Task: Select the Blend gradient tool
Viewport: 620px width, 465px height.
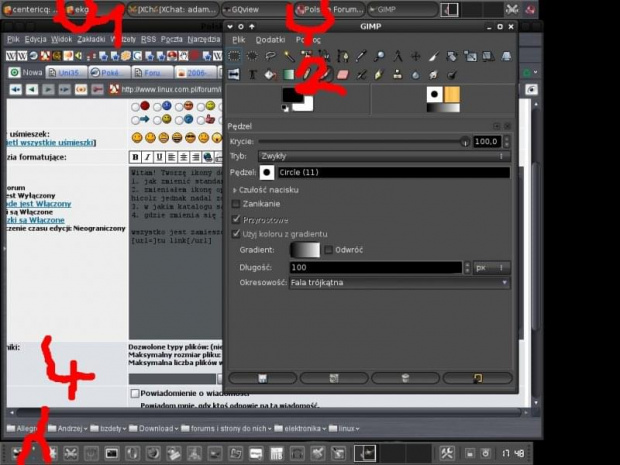Action: click(x=289, y=74)
